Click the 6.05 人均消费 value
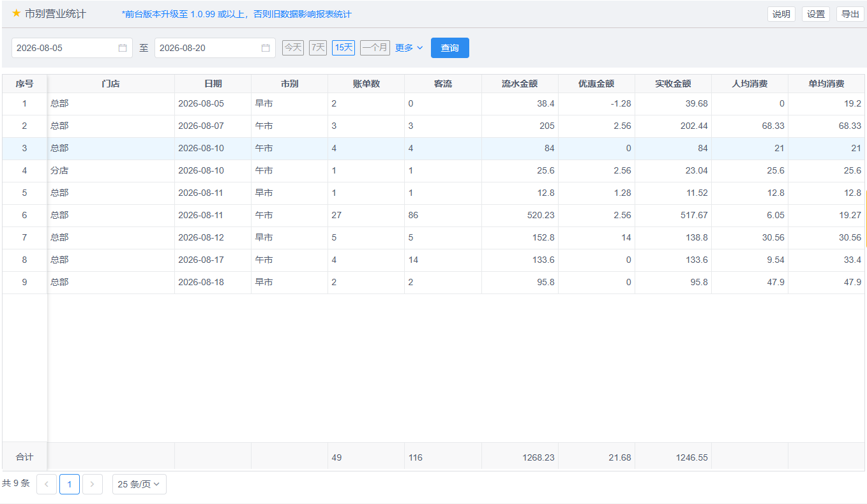The width and height of the screenshot is (867, 504). pyautogui.click(x=775, y=215)
